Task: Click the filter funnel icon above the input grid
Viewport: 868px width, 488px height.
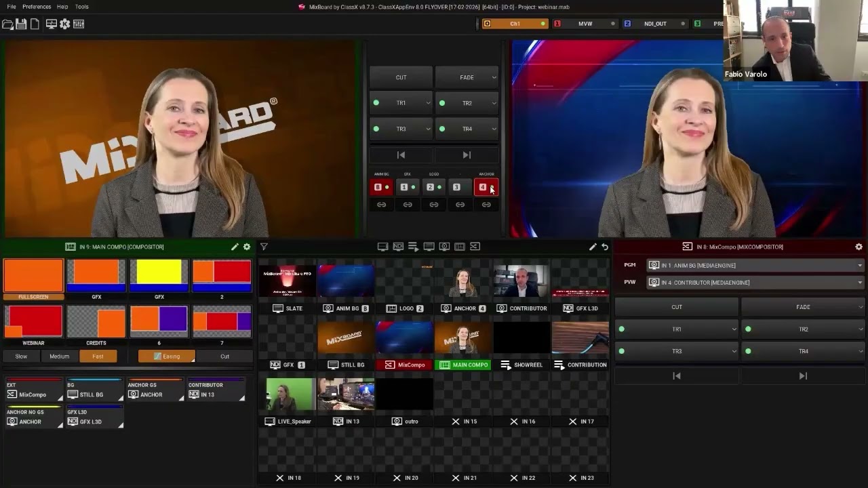Action: (x=264, y=247)
